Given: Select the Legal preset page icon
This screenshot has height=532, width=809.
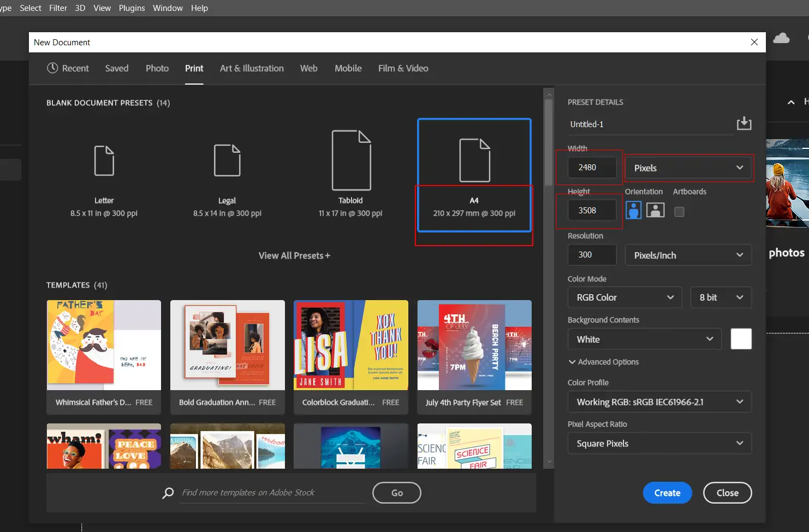Looking at the screenshot, I should [x=227, y=160].
